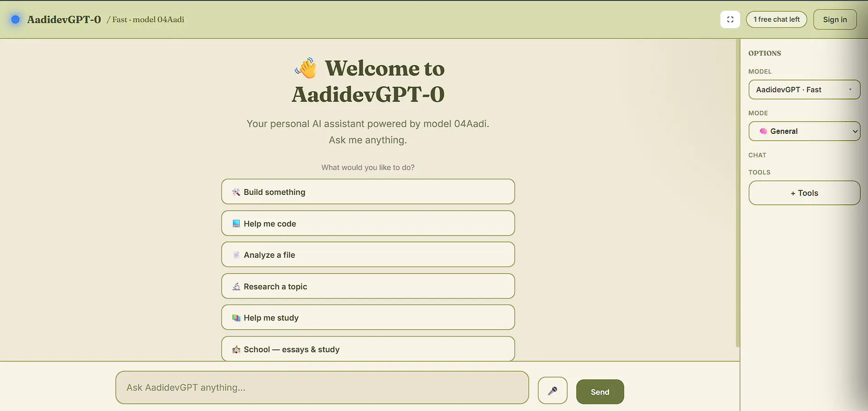This screenshot has width=868, height=411.
Task: Click the CHAT section label
Action: pyautogui.click(x=757, y=155)
